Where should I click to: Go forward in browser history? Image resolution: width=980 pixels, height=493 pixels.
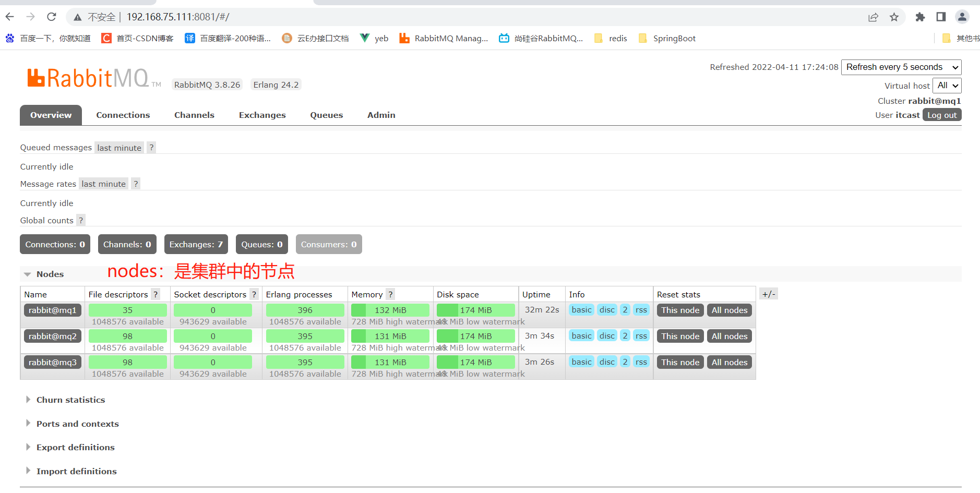pyautogui.click(x=31, y=17)
